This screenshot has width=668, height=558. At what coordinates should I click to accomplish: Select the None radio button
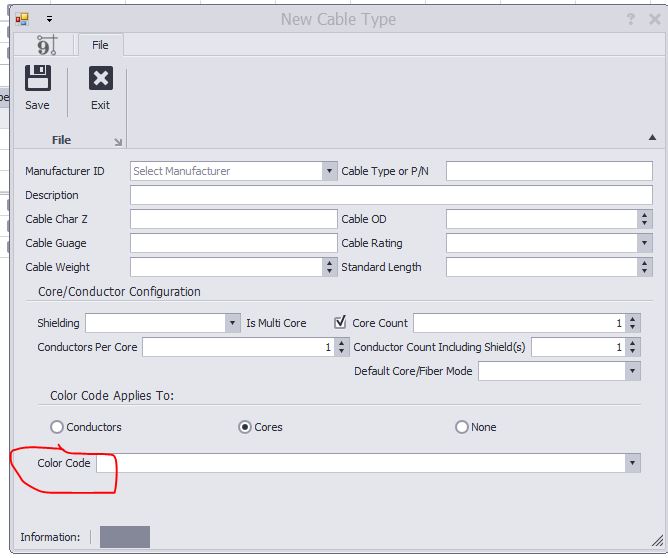click(462, 427)
